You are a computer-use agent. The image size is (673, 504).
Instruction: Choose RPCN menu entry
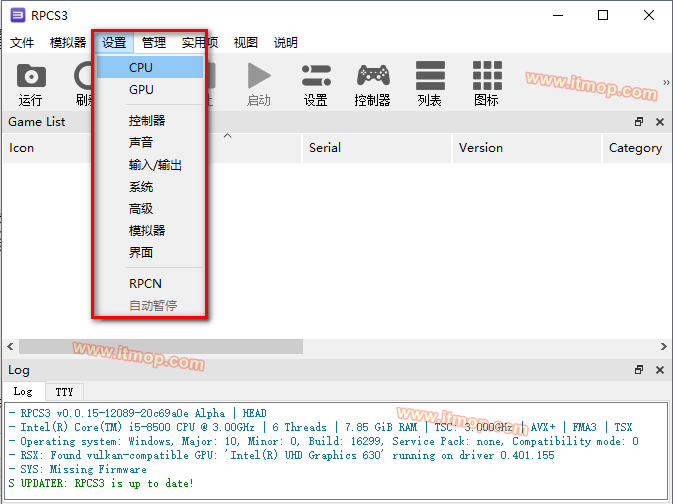click(150, 283)
